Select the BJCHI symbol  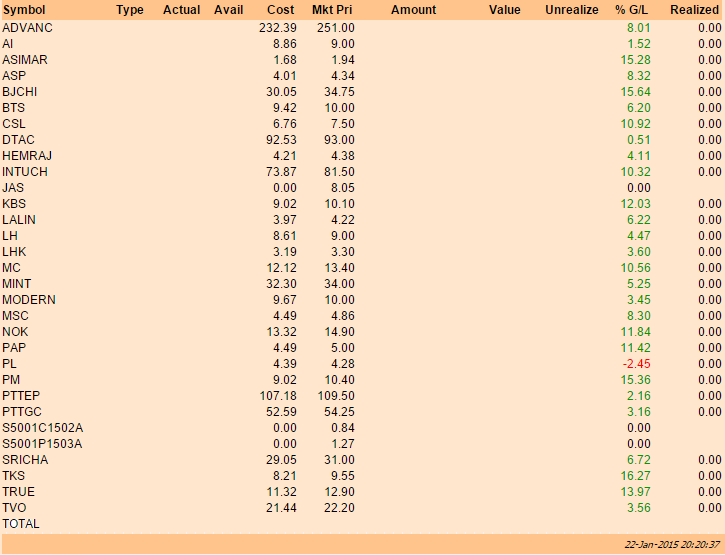coord(19,92)
